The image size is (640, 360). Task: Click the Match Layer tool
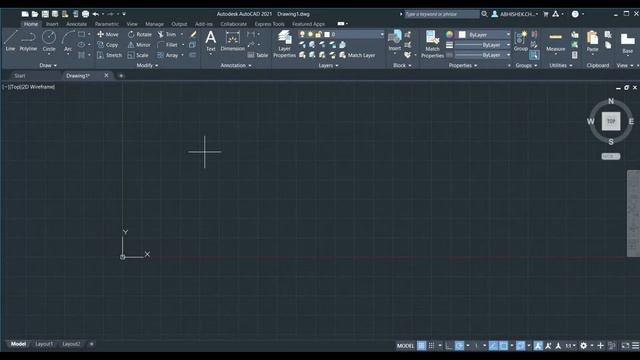(x=357, y=55)
